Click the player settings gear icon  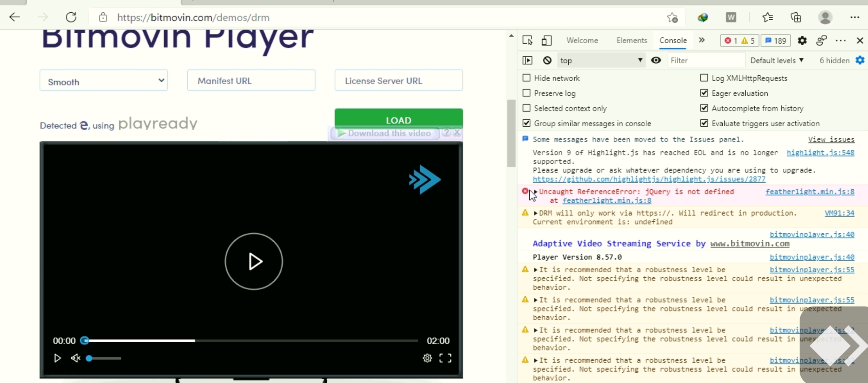[x=427, y=358]
